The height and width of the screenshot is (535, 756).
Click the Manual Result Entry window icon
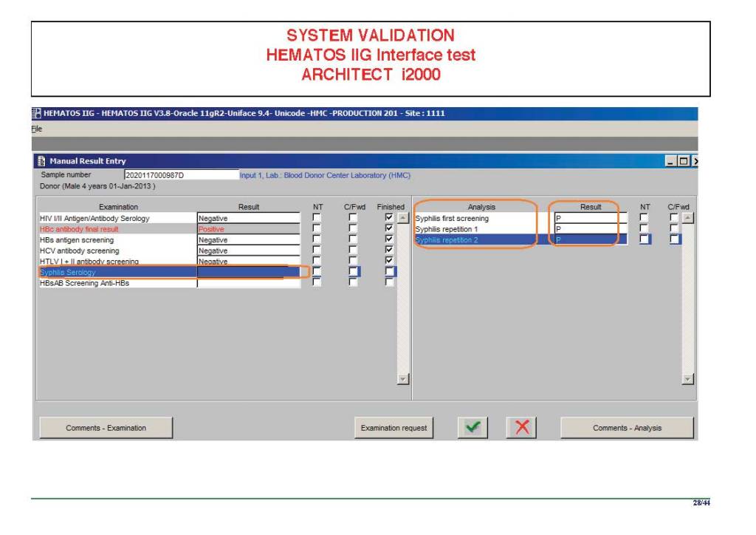(41, 161)
